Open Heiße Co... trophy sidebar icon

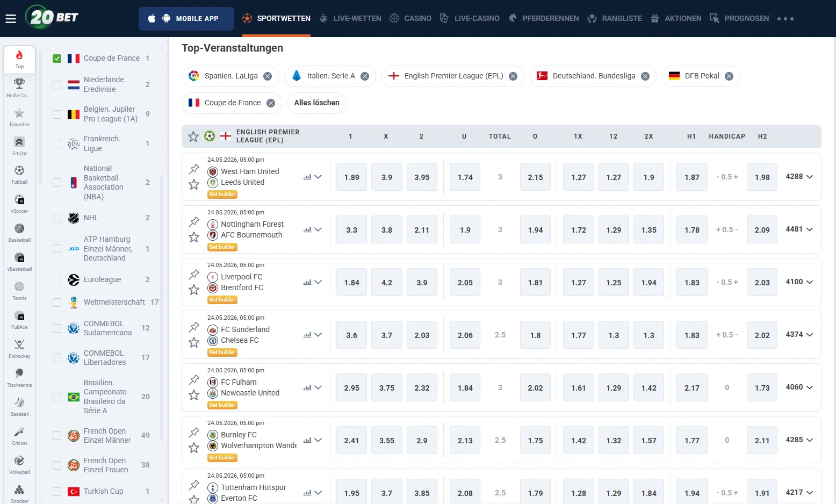click(19, 88)
